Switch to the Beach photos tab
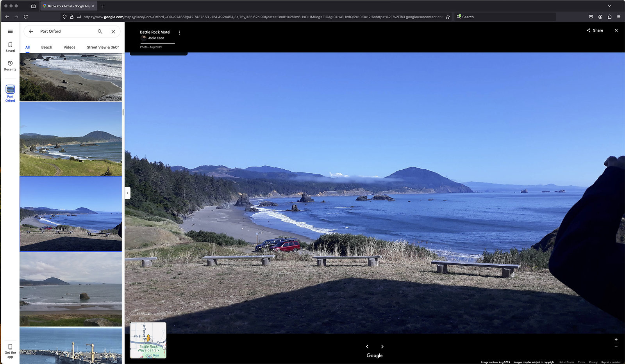Image resolution: width=625 pixels, height=364 pixels. coord(46,47)
